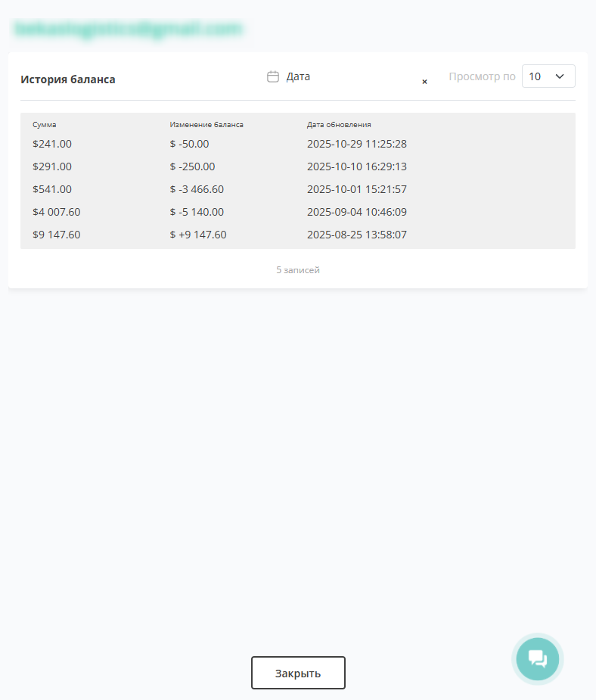This screenshot has height=700, width=596.
Task: Click the $ +9 147.60 deposit entry
Action: pos(198,235)
